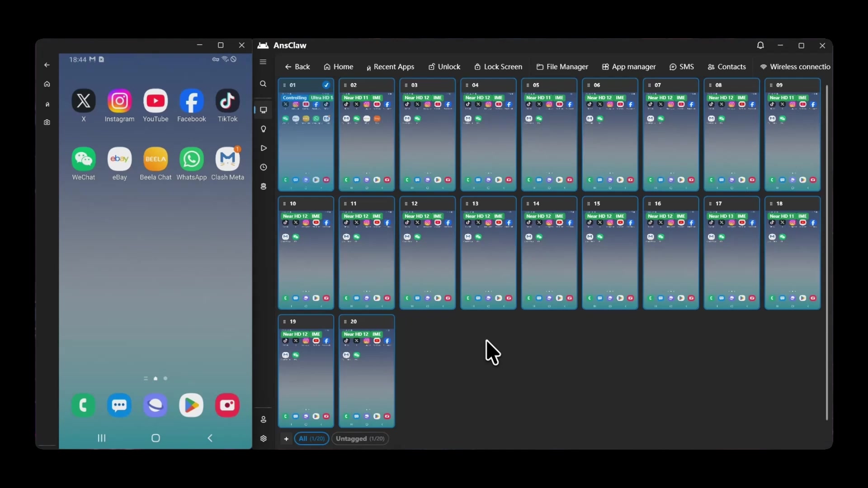The height and width of the screenshot is (488, 868).
Task: Click the drag handle on device 02 header
Action: [x=345, y=85]
